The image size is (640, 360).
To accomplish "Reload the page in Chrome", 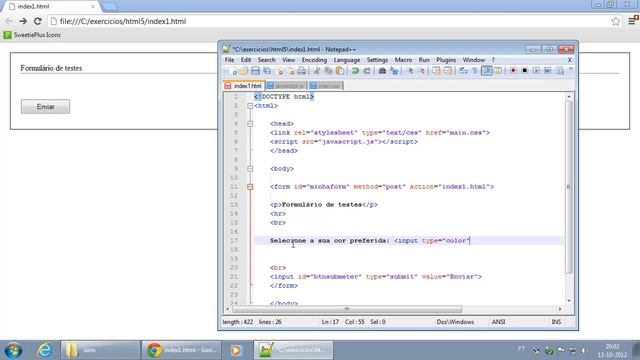I will (38, 21).
